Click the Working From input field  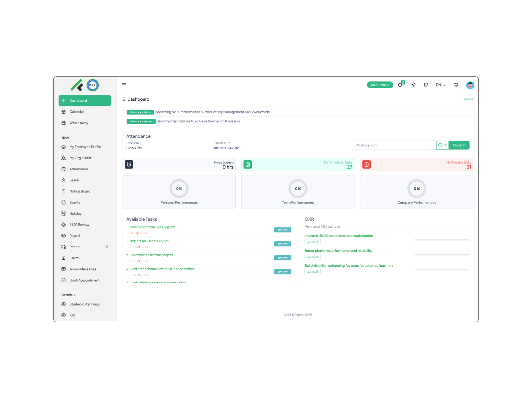(394, 145)
